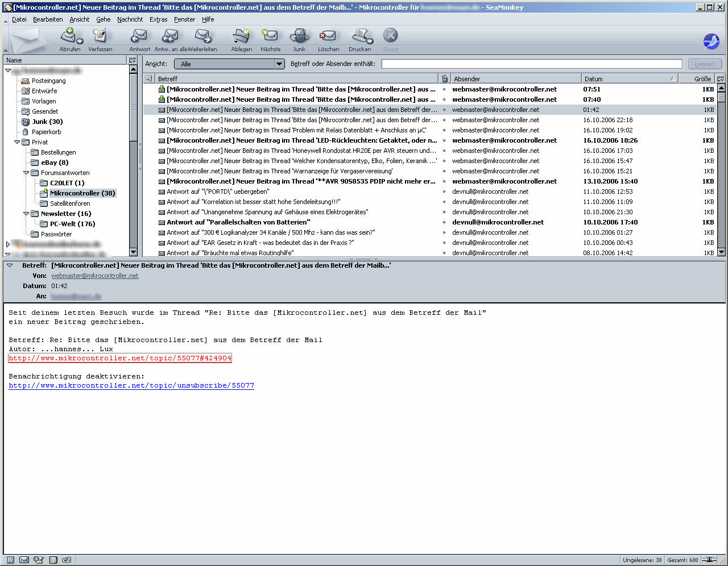Click the online/offline status indicator icon
The width and height of the screenshot is (728, 566).
pyautogui.click(x=709, y=560)
